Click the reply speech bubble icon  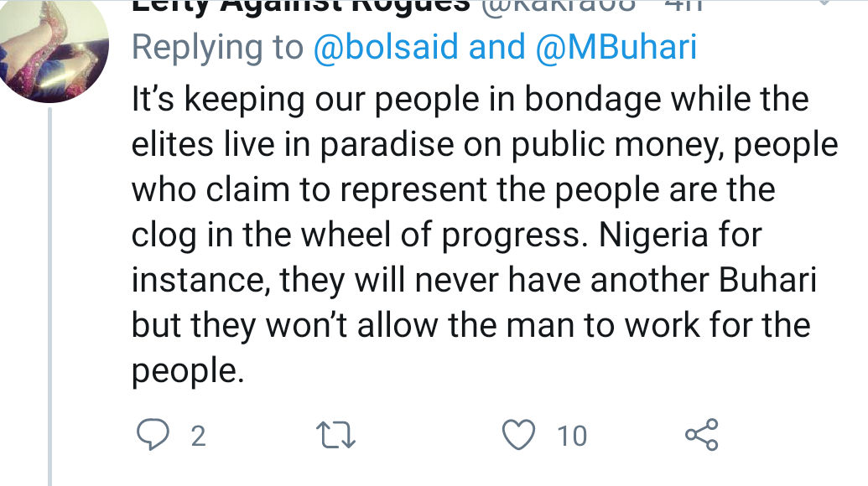coord(153,436)
